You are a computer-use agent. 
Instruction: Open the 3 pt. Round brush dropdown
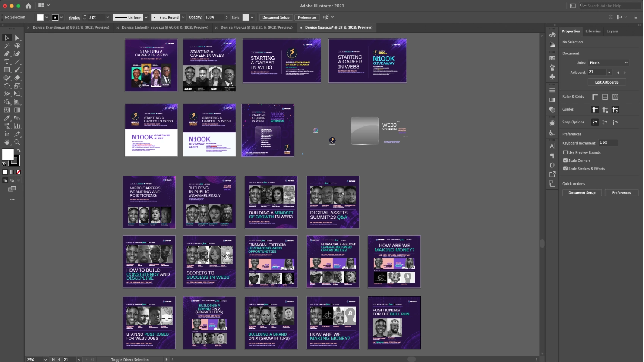point(183,18)
